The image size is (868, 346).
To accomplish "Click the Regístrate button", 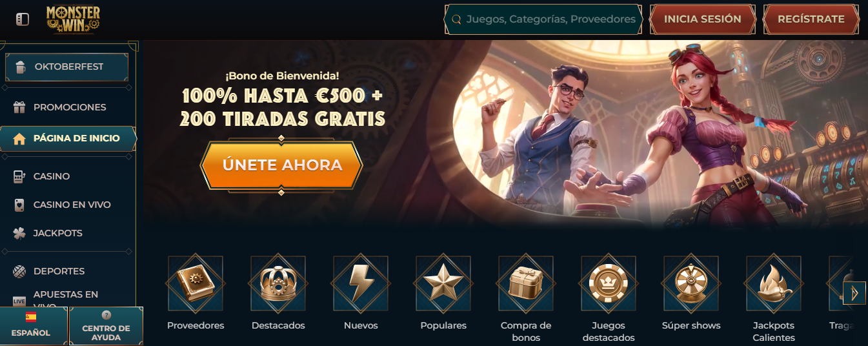I will point(811,19).
